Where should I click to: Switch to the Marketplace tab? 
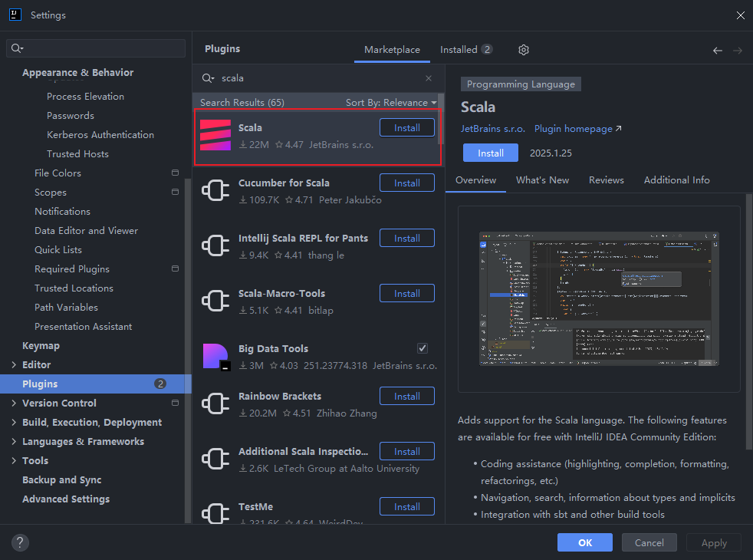point(392,50)
